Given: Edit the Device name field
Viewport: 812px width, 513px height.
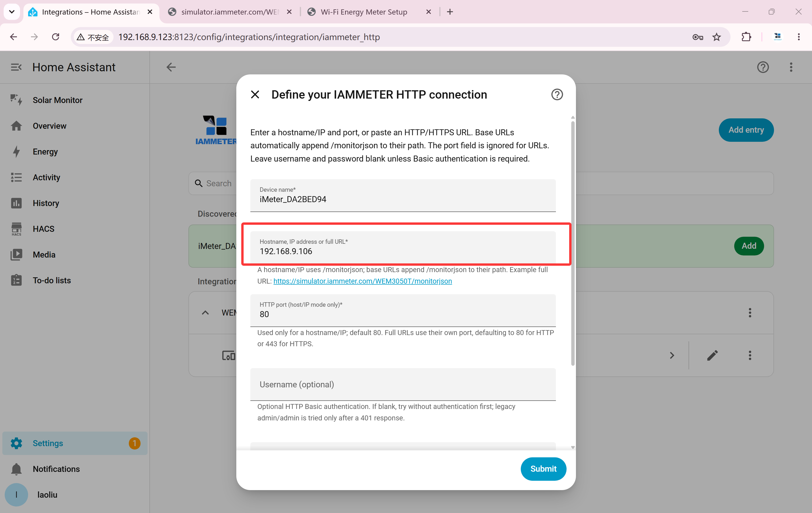Looking at the screenshot, I should tap(403, 195).
